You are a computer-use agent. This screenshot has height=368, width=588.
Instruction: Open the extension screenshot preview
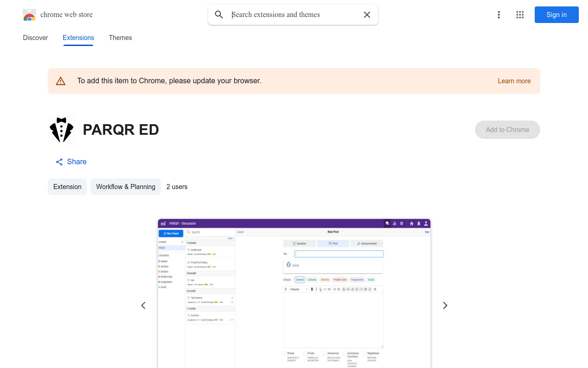(x=294, y=294)
